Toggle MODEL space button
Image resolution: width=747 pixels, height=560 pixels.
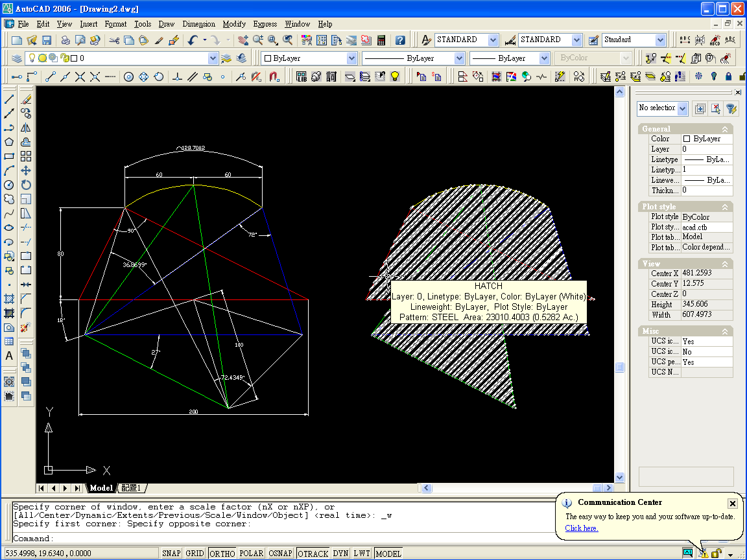(388, 554)
